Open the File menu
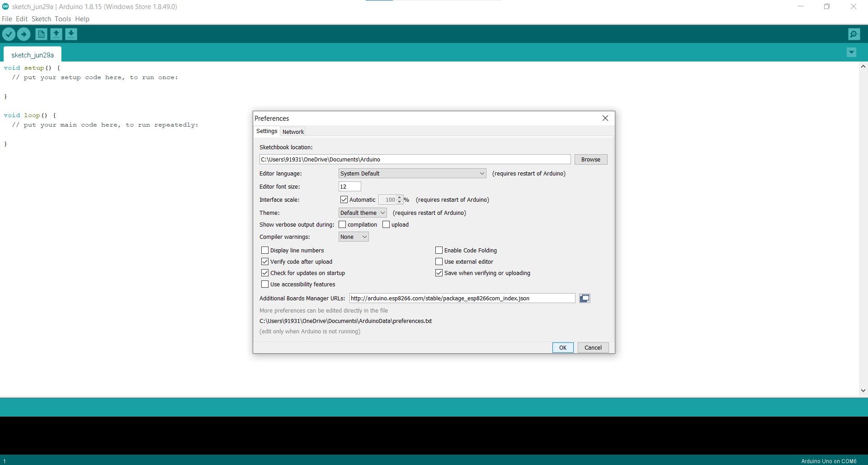The height and width of the screenshot is (465, 868). (7, 19)
